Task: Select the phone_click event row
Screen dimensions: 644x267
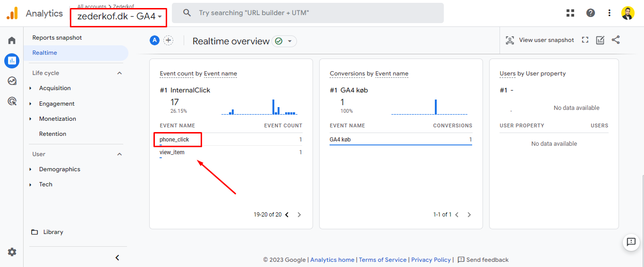Action: coord(231,140)
